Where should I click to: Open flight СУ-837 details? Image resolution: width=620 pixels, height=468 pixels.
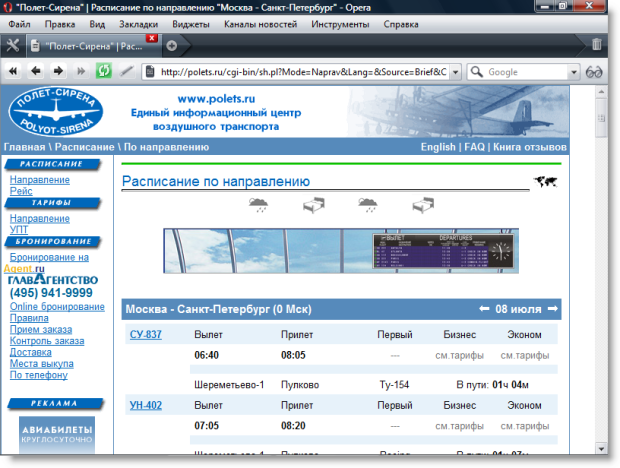tap(146, 334)
